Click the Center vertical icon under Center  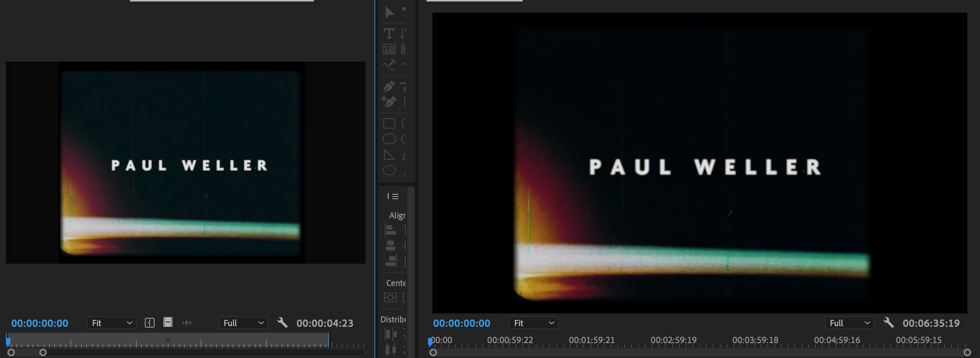pyautogui.click(x=390, y=297)
